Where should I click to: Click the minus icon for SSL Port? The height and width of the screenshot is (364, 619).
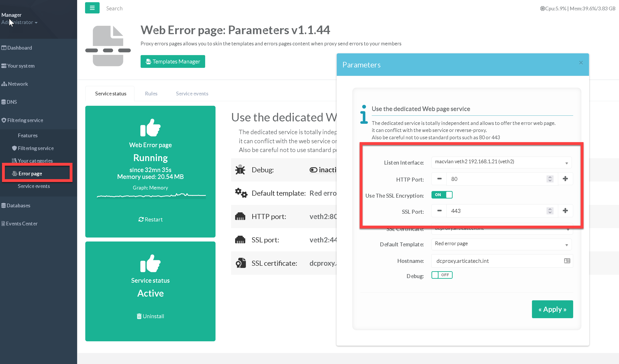click(439, 211)
